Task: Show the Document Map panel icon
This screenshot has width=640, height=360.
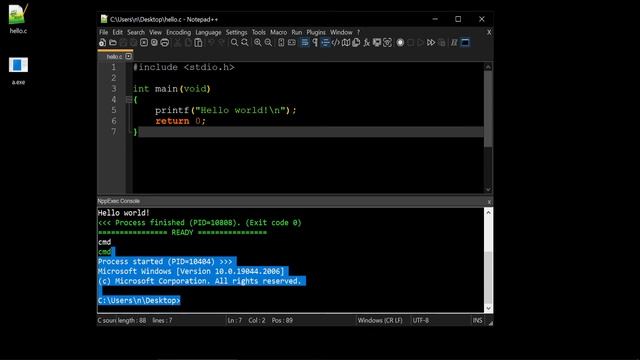Action: [346, 42]
